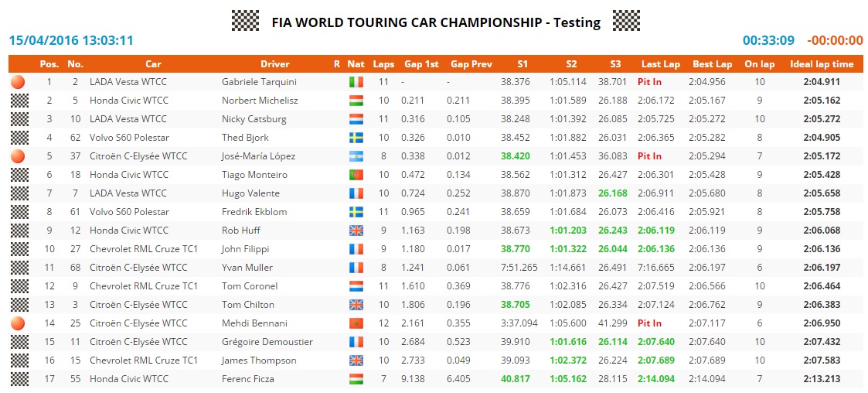Click the checkered flag right of the title
Image resolution: width=868 pixels, height=393 pixels.
click(x=626, y=21)
